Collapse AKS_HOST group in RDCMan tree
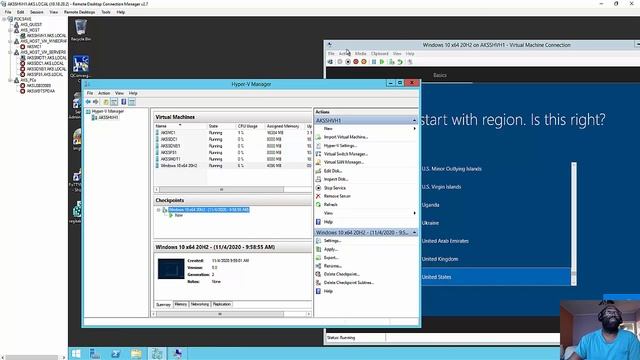Screen dimensions: 640x360 (x=11, y=30)
